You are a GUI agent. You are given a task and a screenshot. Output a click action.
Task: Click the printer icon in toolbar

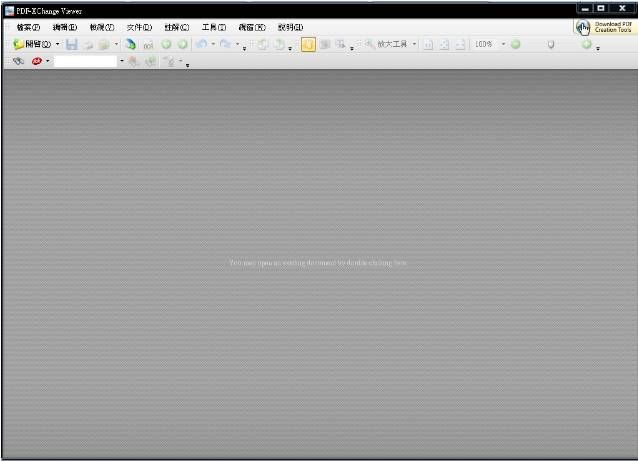point(88,45)
